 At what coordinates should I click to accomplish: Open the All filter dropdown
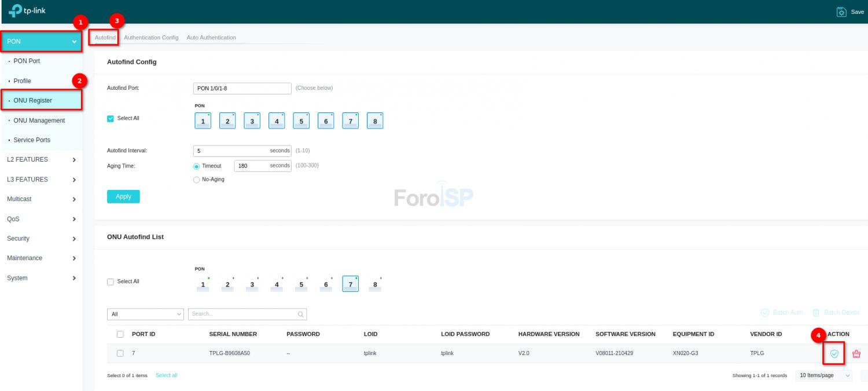[145, 314]
